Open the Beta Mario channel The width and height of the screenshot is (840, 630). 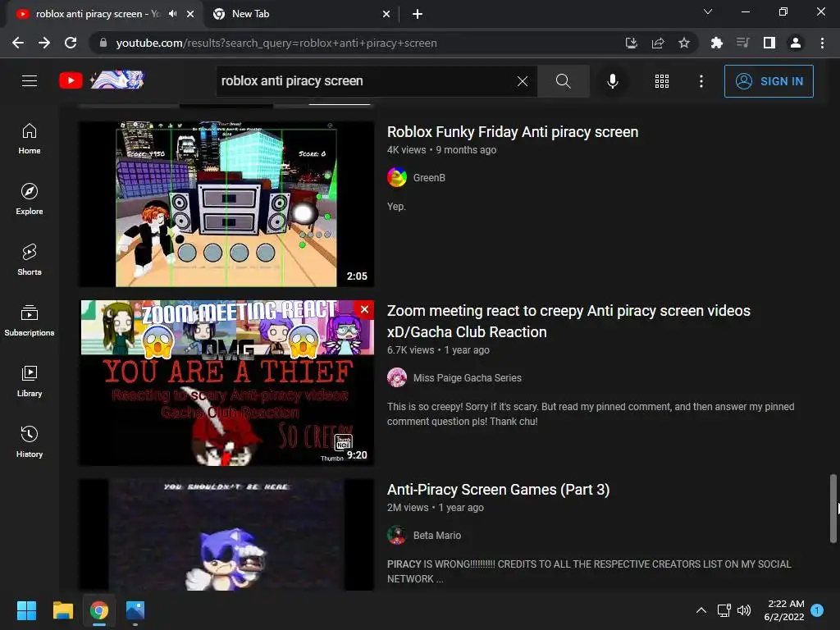tap(436, 535)
